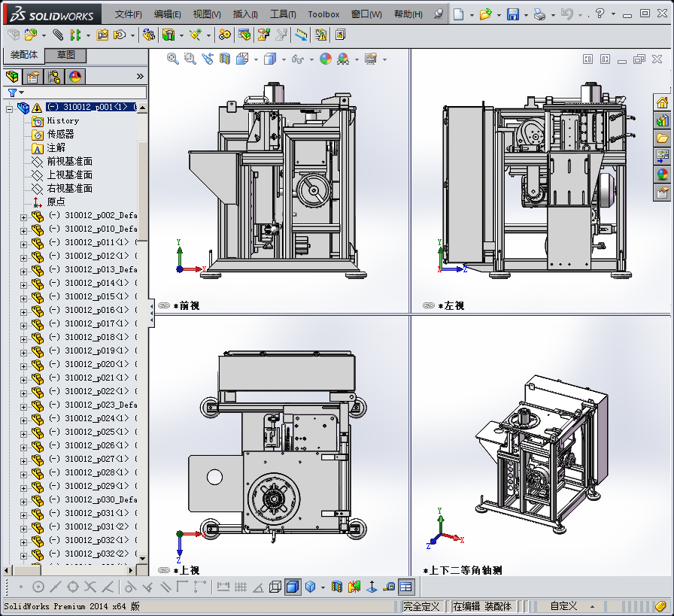Click the Section View icon
This screenshot has height=616, width=674.
tap(224, 59)
